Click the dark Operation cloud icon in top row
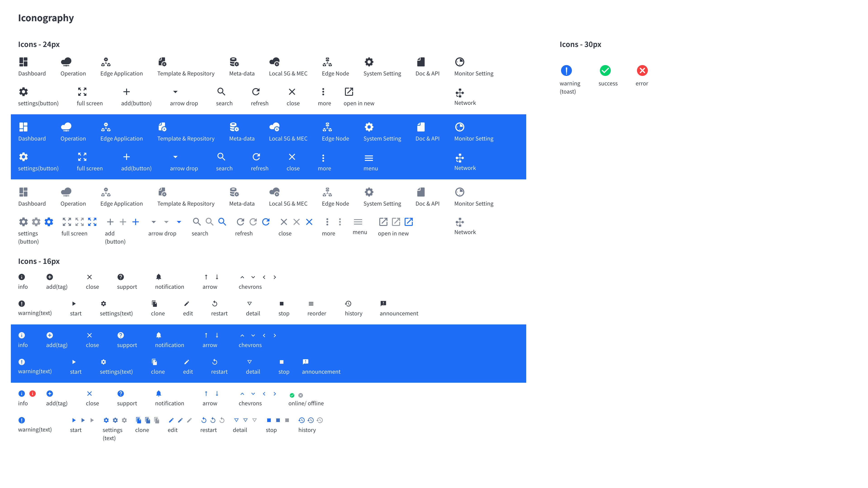868x488 pixels. click(x=66, y=62)
